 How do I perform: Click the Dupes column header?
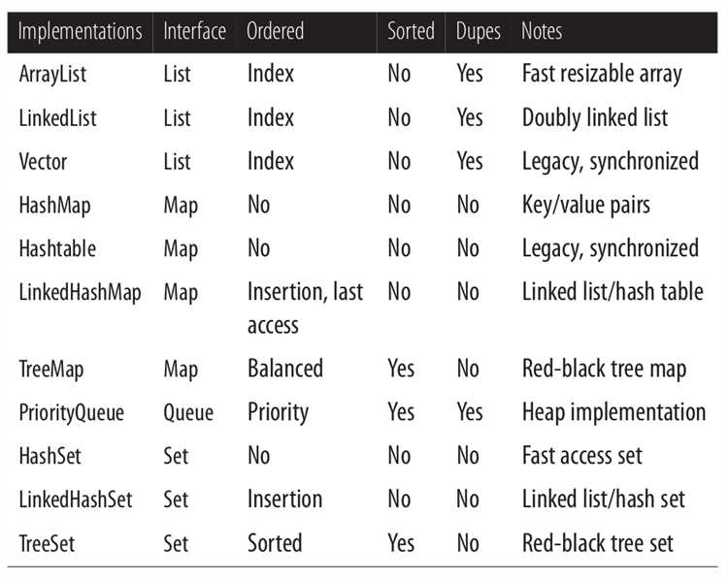point(479,32)
